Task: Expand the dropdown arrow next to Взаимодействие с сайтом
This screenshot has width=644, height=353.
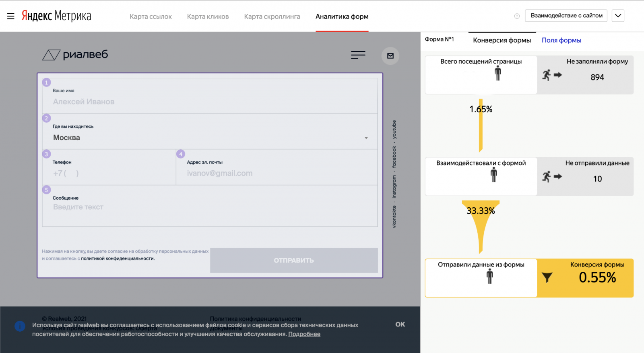Action: coord(618,16)
